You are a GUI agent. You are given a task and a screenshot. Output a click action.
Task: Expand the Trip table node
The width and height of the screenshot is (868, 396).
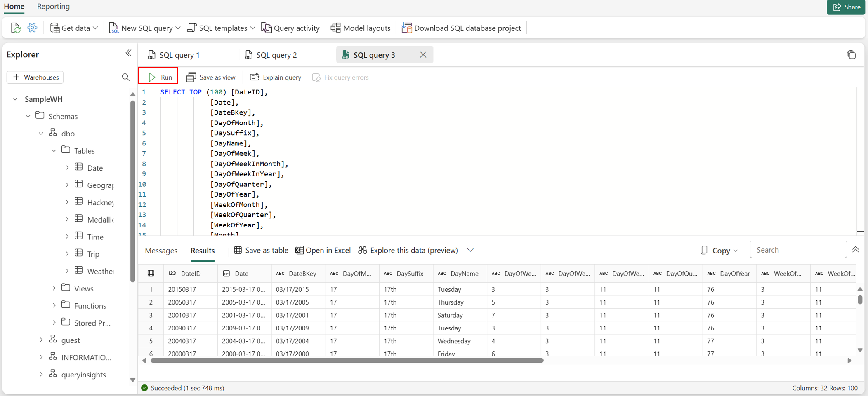pos(67,254)
